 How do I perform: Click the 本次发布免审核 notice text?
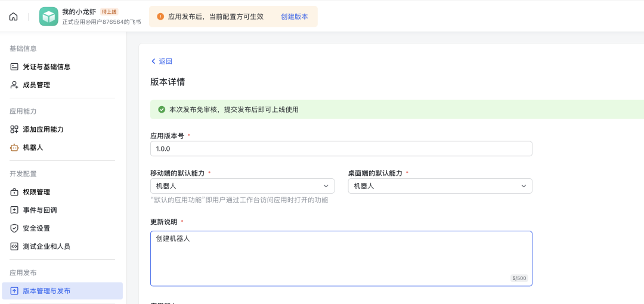click(234, 110)
